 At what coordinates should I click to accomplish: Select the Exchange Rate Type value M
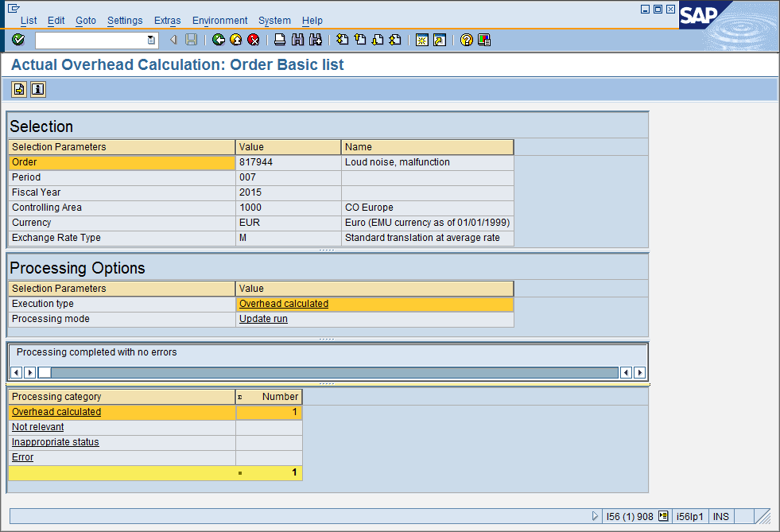coord(288,238)
